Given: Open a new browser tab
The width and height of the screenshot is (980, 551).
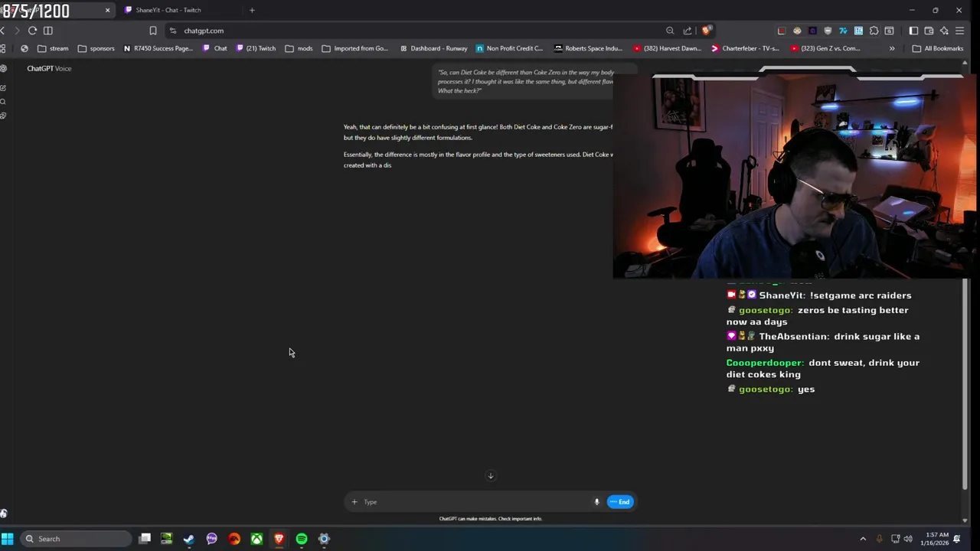Looking at the screenshot, I should pyautogui.click(x=252, y=10).
